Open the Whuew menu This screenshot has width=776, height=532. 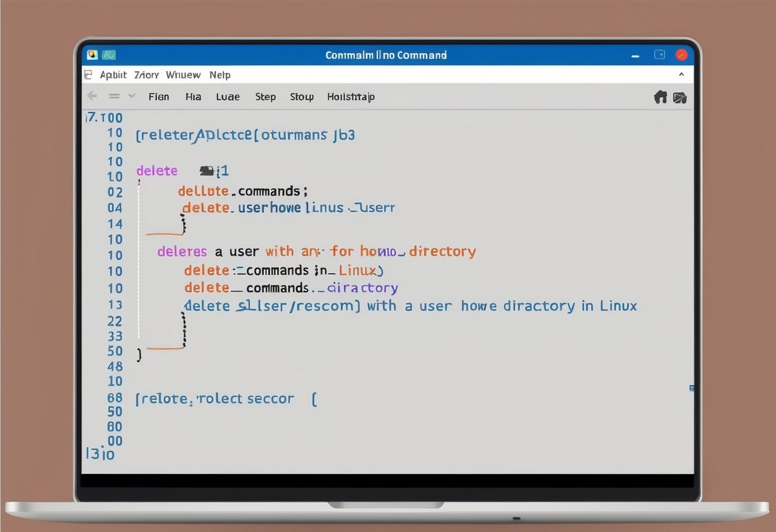click(183, 75)
